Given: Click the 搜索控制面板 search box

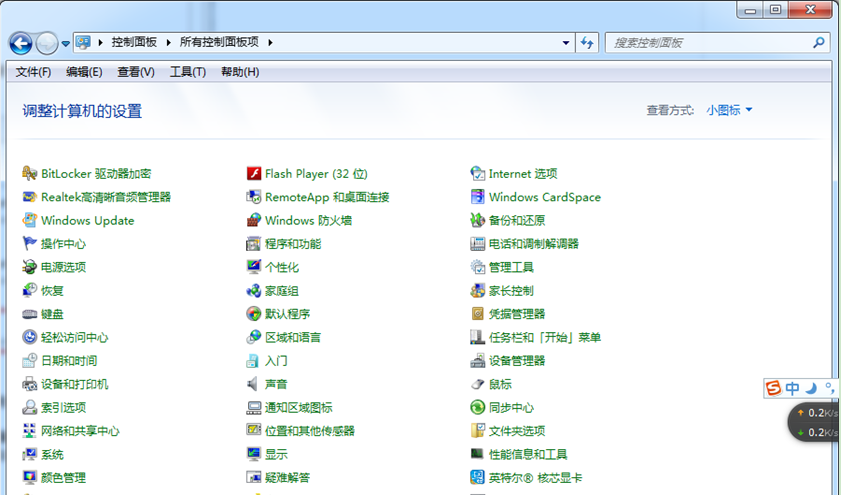Looking at the screenshot, I should click(x=710, y=42).
